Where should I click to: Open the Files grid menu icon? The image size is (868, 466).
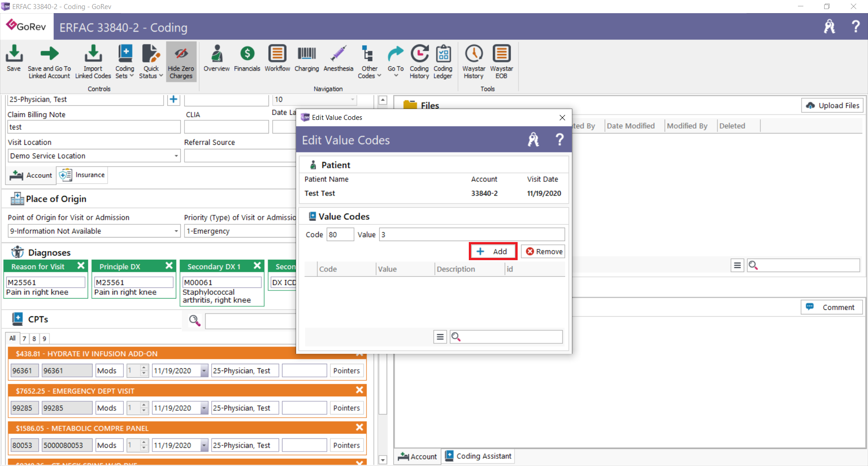coord(737,265)
